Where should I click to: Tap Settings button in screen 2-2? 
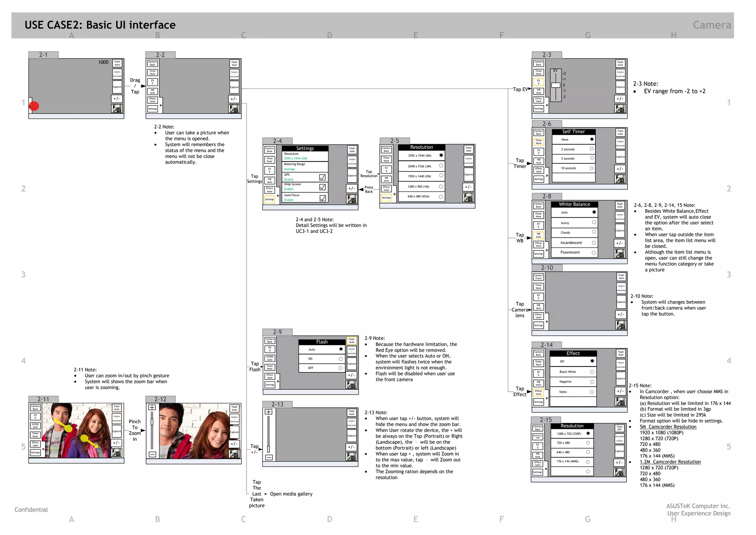(152, 109)
